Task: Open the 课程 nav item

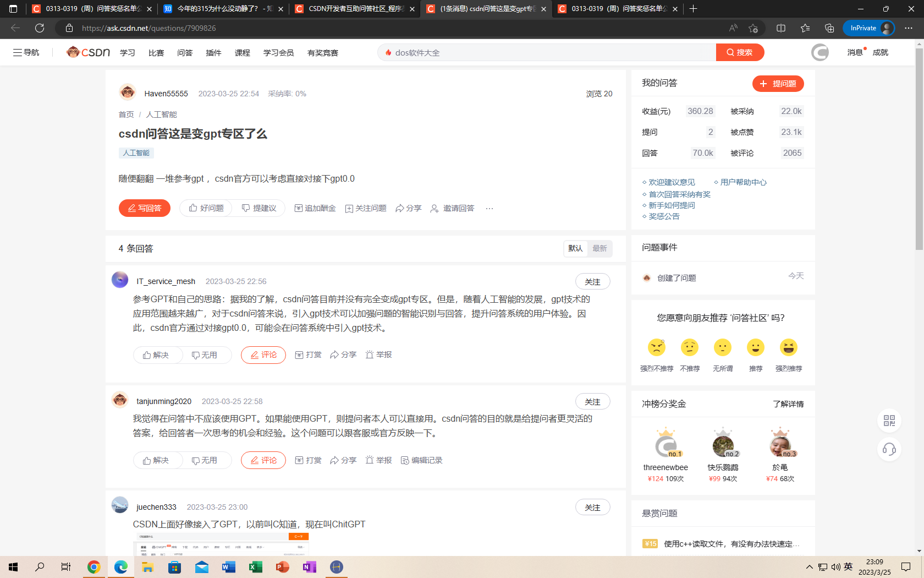Action: click(x=243, y=53)
